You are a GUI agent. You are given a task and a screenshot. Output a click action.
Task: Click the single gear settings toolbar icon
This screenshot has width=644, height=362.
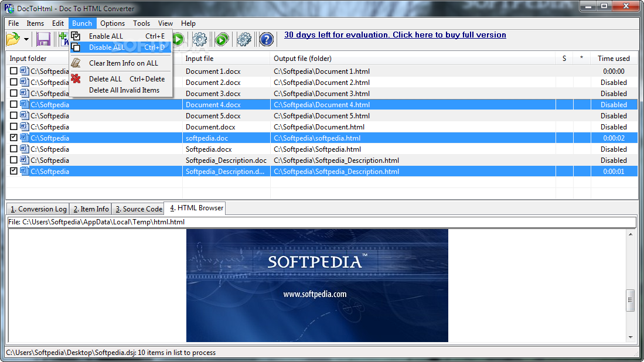[200, 39]
